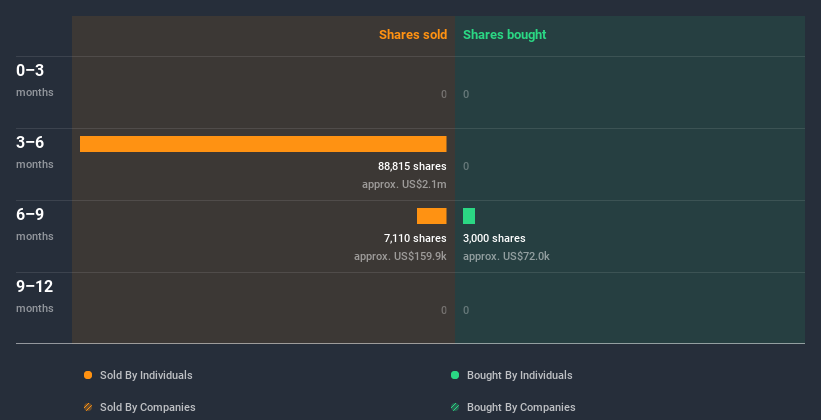Click the 3–6 months orange sold bar
821x420 pixels.
pos(263,144)
